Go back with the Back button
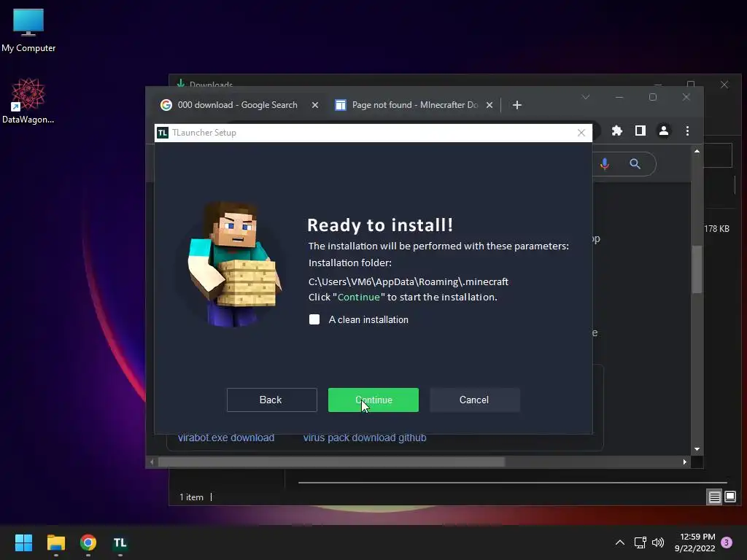The width and height of the screenshot is (747, 560). tap(271, 400)
